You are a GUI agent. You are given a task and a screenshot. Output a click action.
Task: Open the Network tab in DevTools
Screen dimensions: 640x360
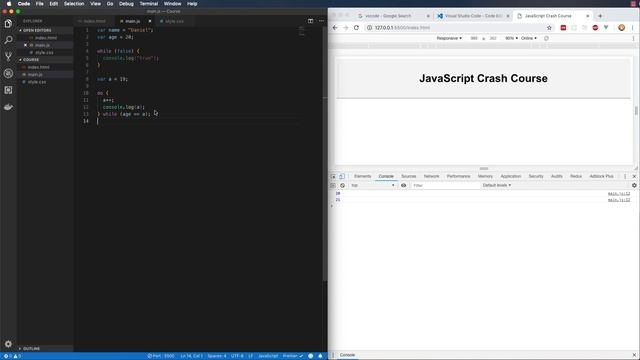coord(431,176)
